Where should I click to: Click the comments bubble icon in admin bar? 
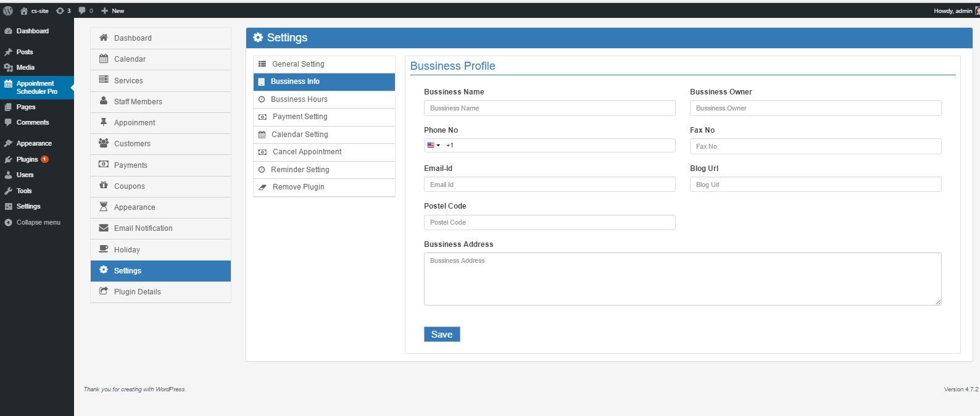[x=82, y=10]
